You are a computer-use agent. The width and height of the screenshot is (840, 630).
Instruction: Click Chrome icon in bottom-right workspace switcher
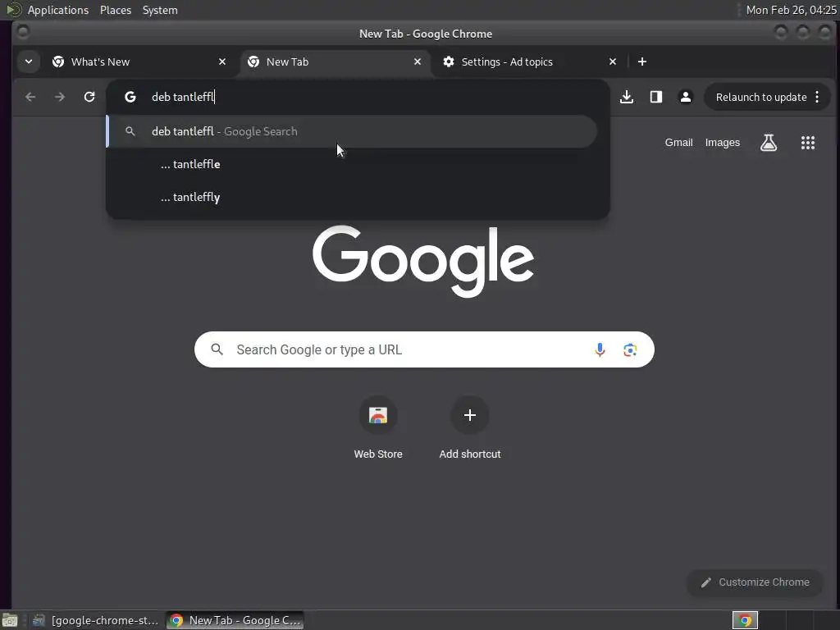coord(745,620)
